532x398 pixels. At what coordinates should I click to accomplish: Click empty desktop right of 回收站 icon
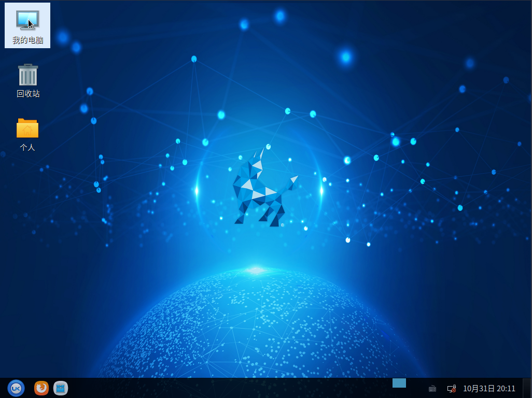pos(104,78)
